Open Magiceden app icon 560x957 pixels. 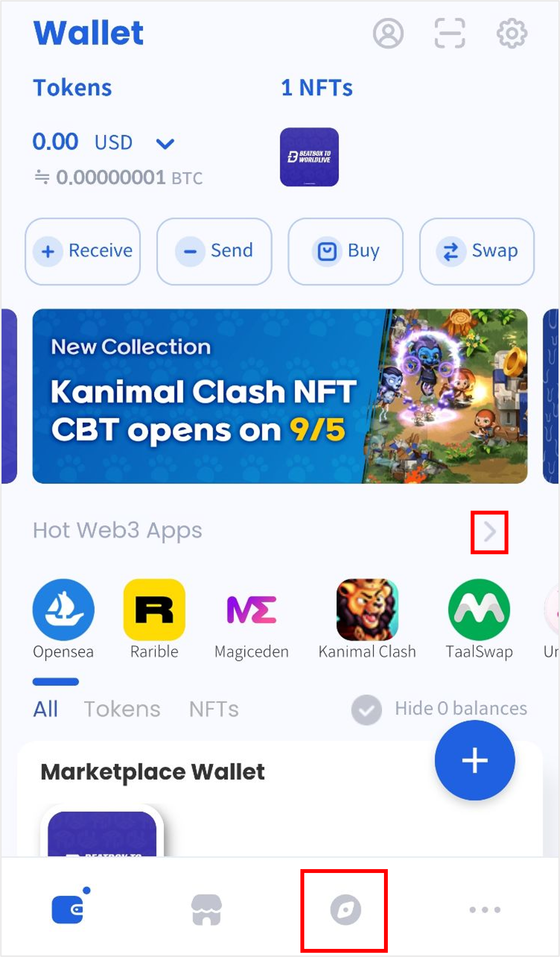pyautogui.click(x=251, y=609)
